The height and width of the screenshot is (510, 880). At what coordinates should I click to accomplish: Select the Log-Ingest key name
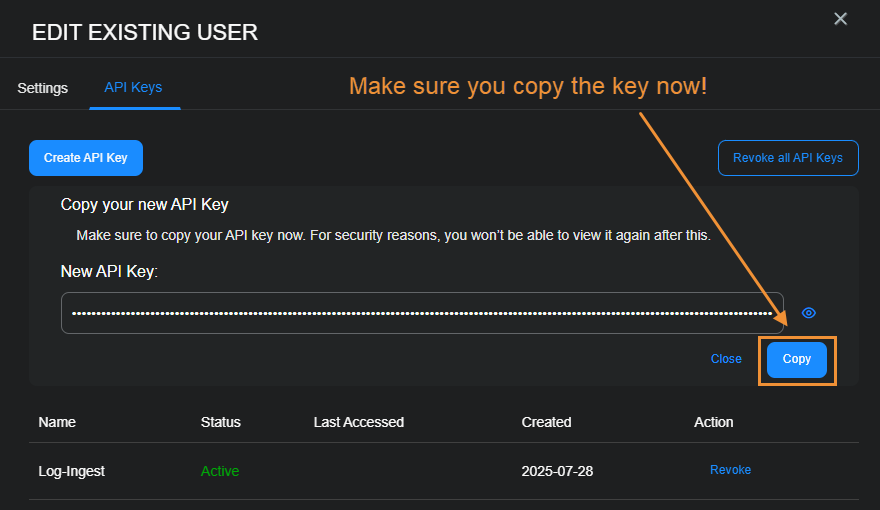point(70,471)
